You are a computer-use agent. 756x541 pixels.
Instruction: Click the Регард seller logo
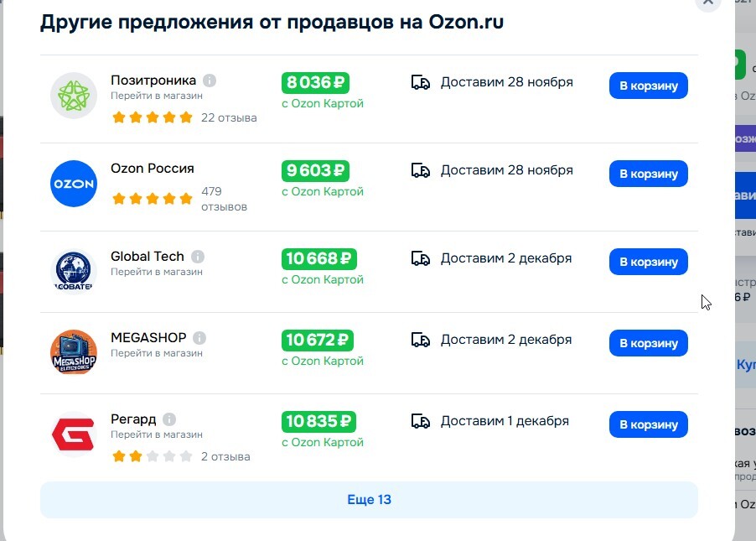[74, 434]
